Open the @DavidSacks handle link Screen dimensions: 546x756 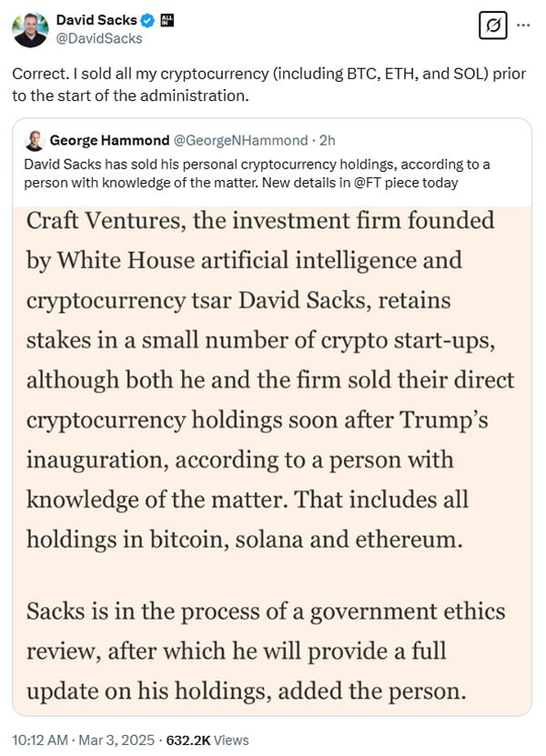pos(99,38)
